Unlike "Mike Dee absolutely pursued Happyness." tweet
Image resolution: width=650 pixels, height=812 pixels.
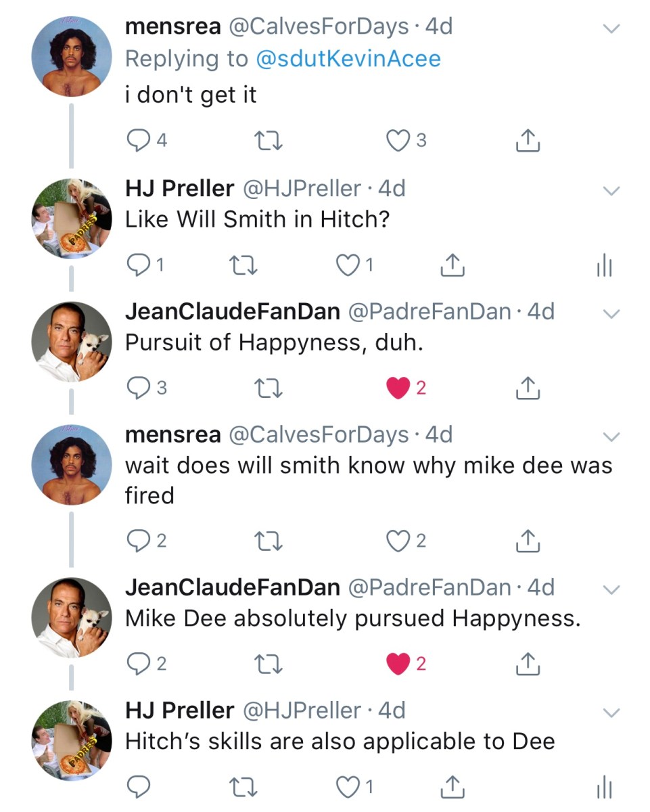(397, 664)
